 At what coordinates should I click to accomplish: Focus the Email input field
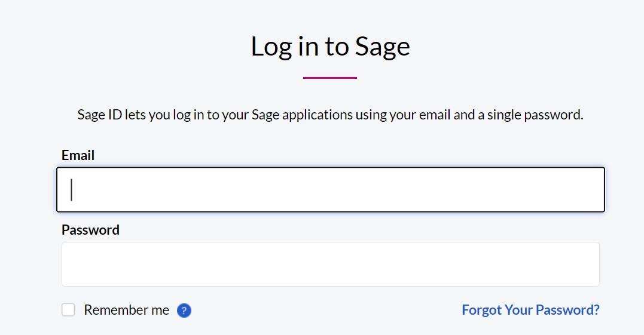(330, 189)
